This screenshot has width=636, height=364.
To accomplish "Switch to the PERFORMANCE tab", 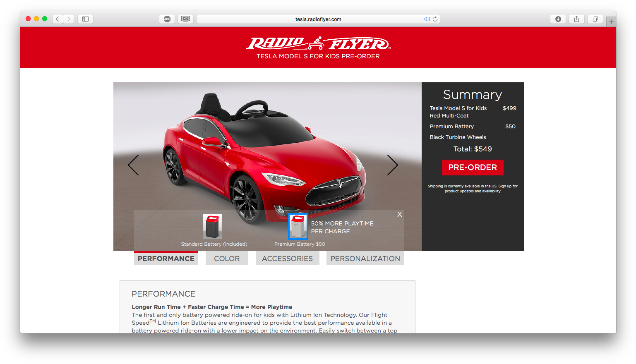I will point(166,258).
